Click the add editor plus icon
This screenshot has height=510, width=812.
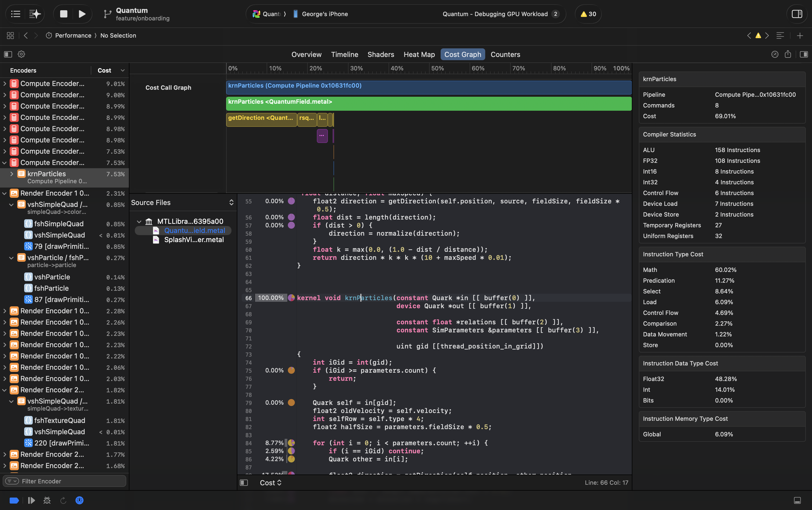click(800, 35)
